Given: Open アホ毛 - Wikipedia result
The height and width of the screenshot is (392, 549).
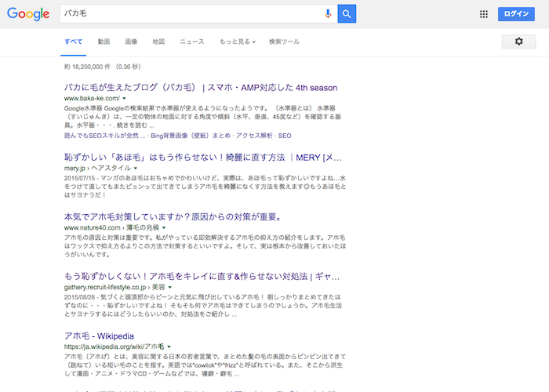Looking at the screenshot, I should (99, 336).
